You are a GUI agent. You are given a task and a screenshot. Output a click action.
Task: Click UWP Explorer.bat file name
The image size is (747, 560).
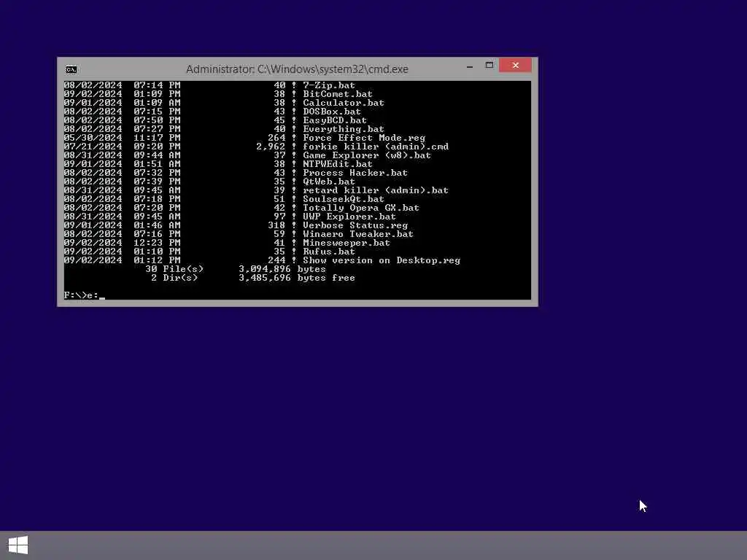click(349, 217)
